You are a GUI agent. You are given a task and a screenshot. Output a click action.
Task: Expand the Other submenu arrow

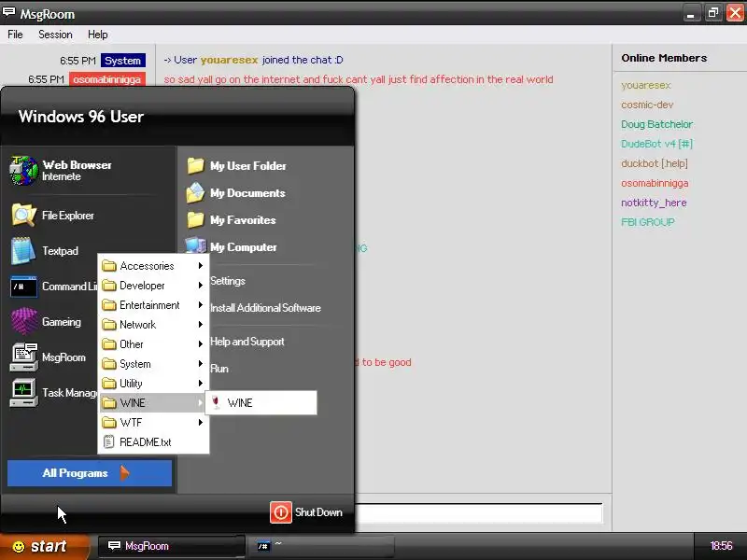click(x=201, y=344)
